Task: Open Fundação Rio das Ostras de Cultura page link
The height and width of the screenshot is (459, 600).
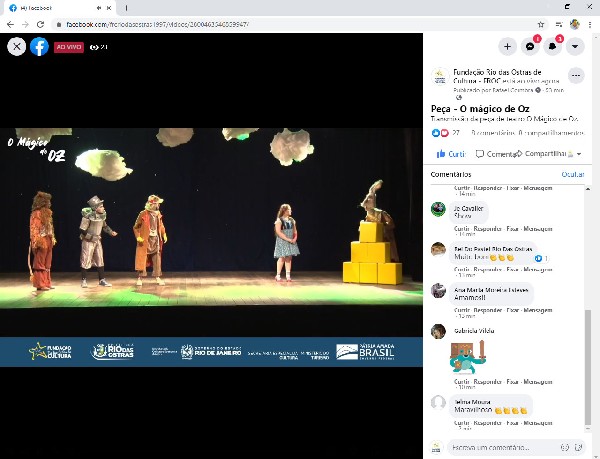Action: click(497, 76)
